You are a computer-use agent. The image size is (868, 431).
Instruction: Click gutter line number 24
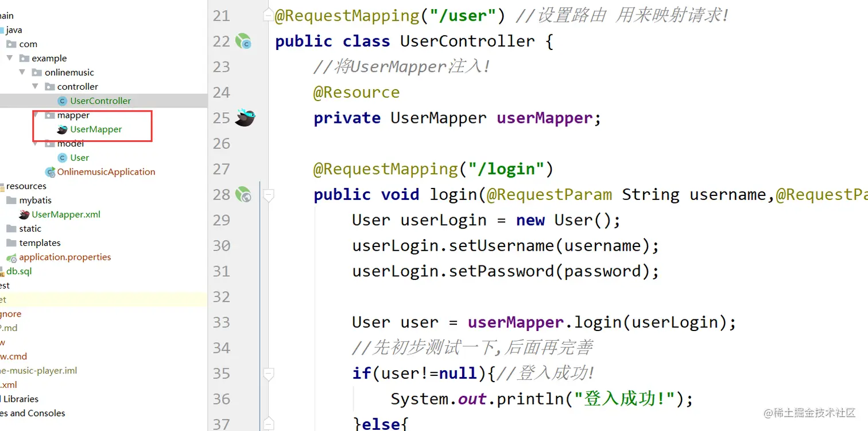click(x=222, y=93)
